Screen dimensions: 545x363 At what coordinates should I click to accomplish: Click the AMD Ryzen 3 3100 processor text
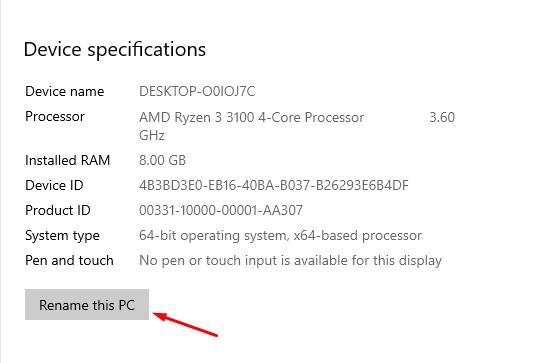pyautogui.click(x=251, y=117)
